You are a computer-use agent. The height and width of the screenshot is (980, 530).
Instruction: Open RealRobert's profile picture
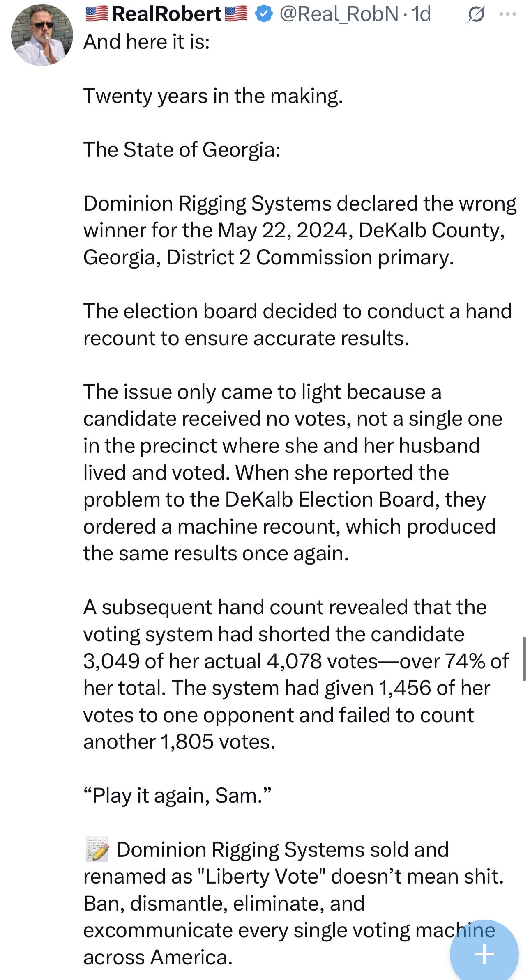point(41,35)
